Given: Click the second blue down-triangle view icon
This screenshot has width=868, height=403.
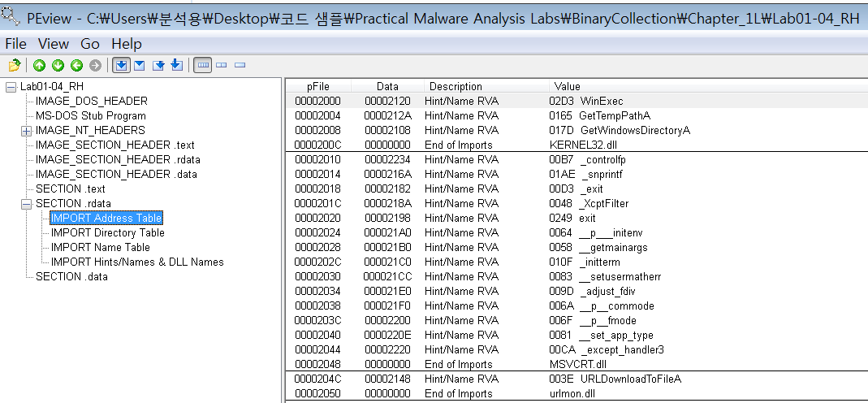Looking at the screenshot, I should [140, 65].
